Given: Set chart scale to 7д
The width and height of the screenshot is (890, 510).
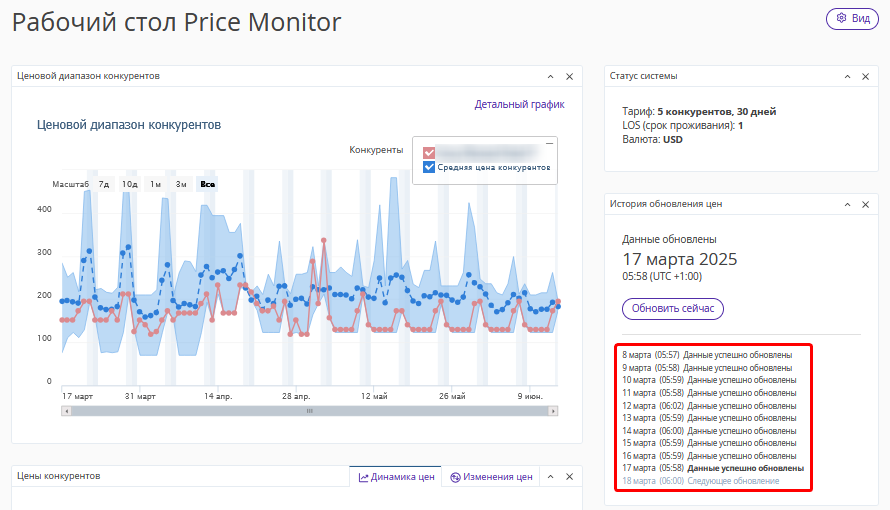Looking at the screenshot, I should 103,184.
